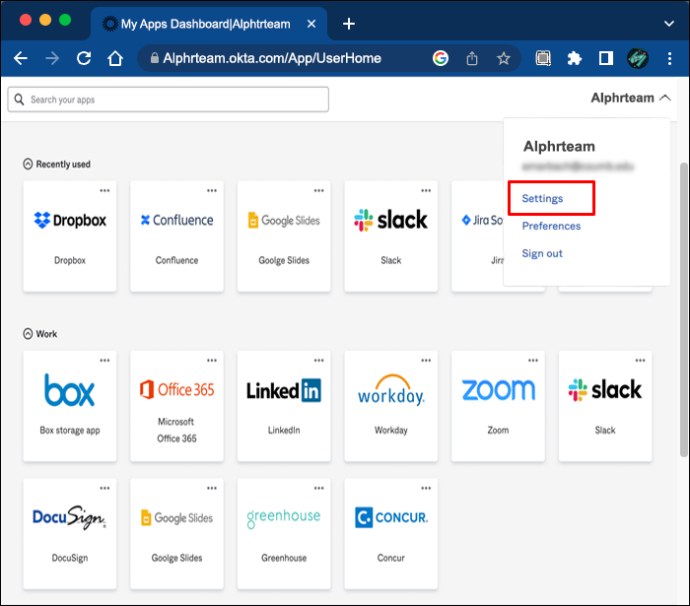This screenshot has width=690, height=606.
Task: Launch Google Slides in Recently used
Action: pyautogui.click(x=284, y=236)
